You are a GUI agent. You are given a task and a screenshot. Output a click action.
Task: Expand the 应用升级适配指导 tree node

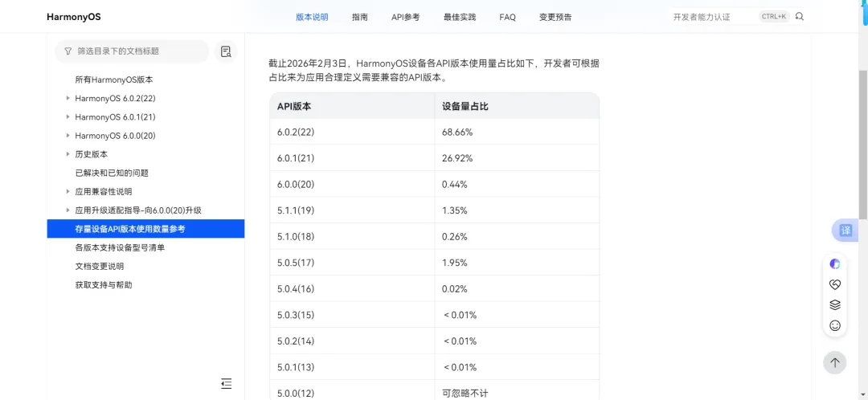68,210
